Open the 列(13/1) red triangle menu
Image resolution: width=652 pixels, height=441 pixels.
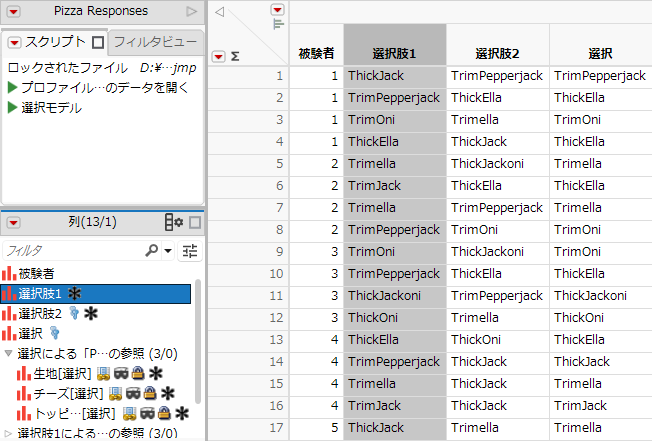[13, 223]
